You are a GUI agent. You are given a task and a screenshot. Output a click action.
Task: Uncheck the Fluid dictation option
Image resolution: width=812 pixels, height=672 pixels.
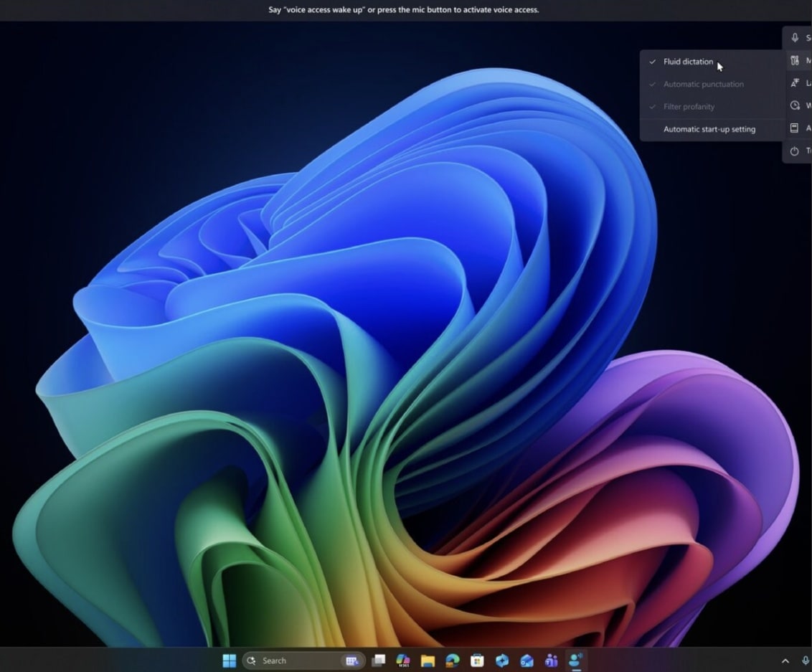click(687, 62)
